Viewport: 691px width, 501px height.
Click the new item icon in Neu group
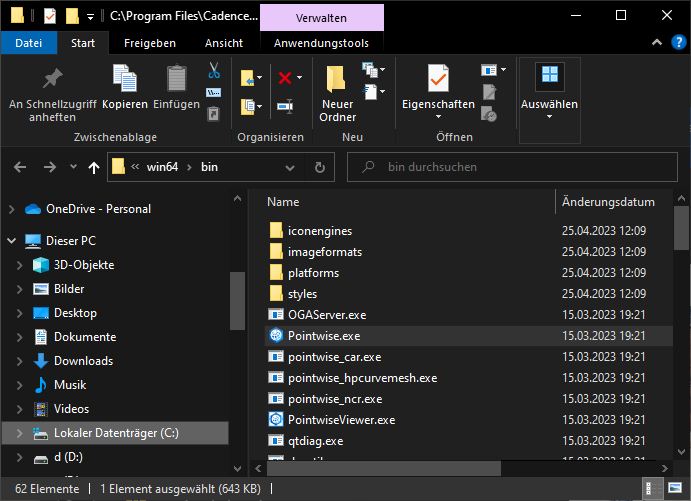point(370,70)
